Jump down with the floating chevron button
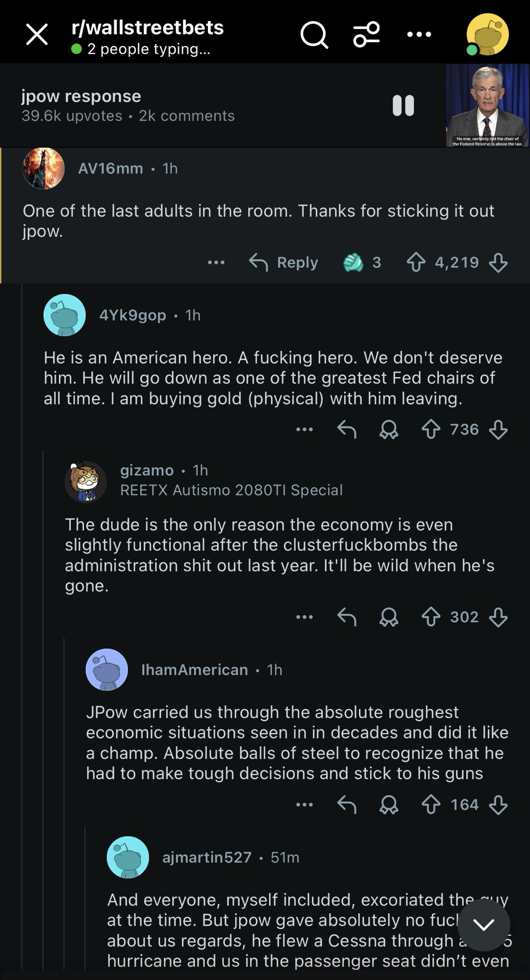 [x=483, y=925]
